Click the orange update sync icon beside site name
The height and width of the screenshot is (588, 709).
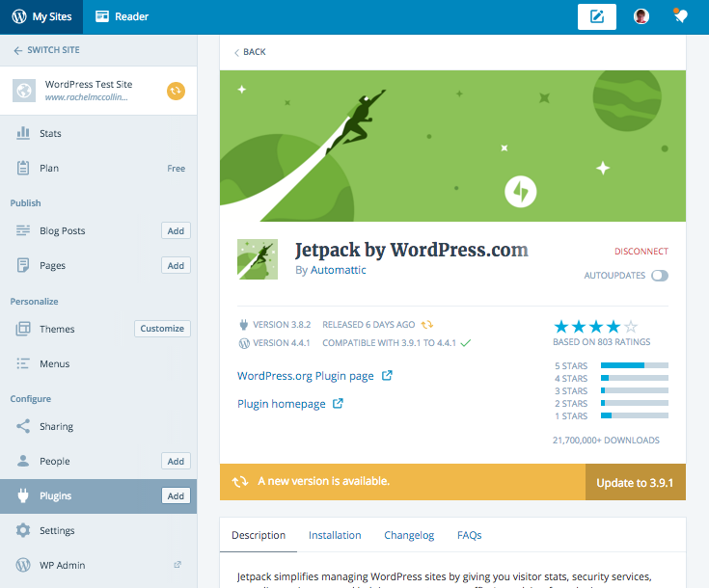tap(176, 91)
